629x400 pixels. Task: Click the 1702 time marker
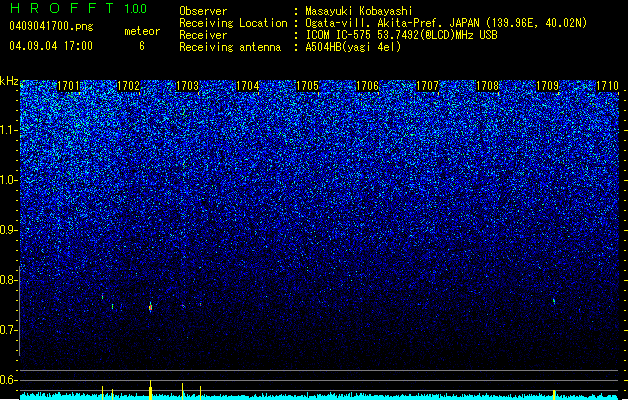(x=128, y=86)
